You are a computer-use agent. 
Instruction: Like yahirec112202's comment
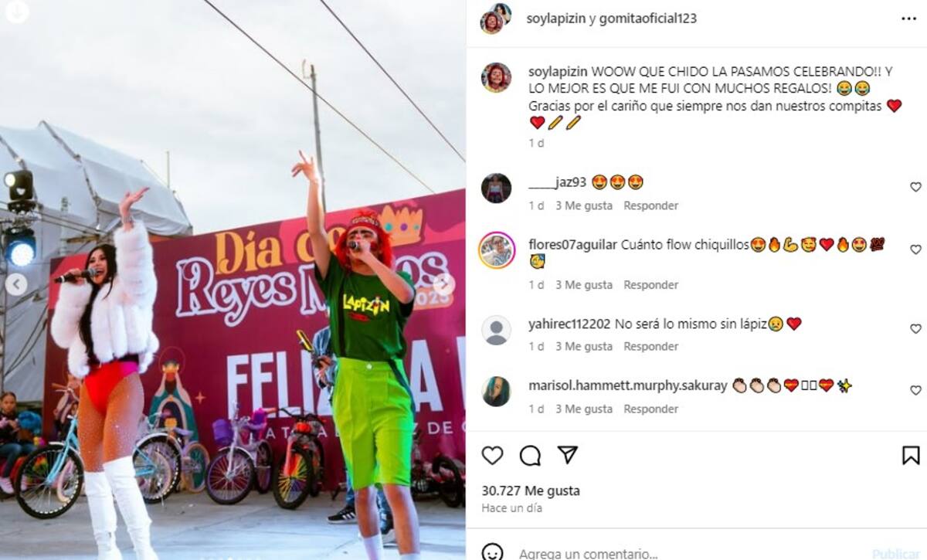click(915, 329)
